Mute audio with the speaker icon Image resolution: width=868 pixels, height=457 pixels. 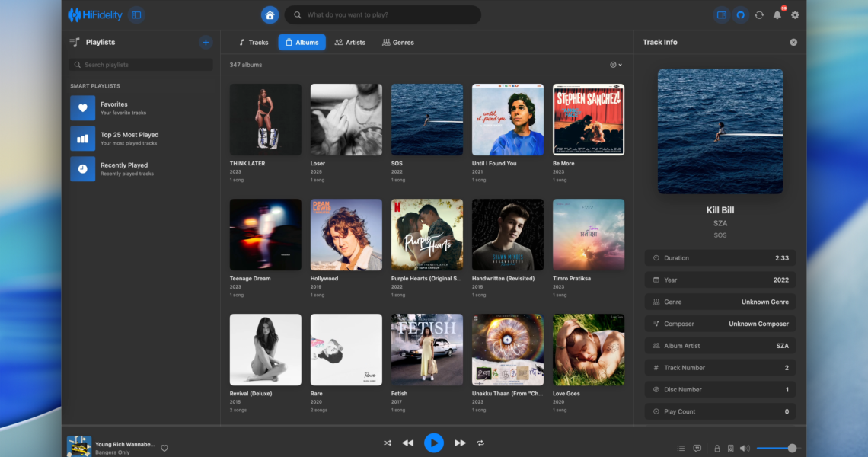(x=745, y=449)
